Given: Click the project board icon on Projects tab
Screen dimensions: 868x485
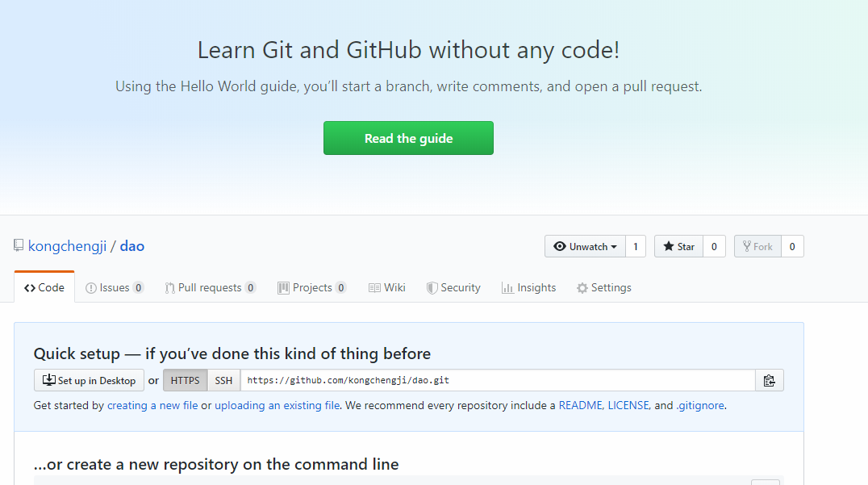Looking at the screenshot, I should (x=283, y=288).
